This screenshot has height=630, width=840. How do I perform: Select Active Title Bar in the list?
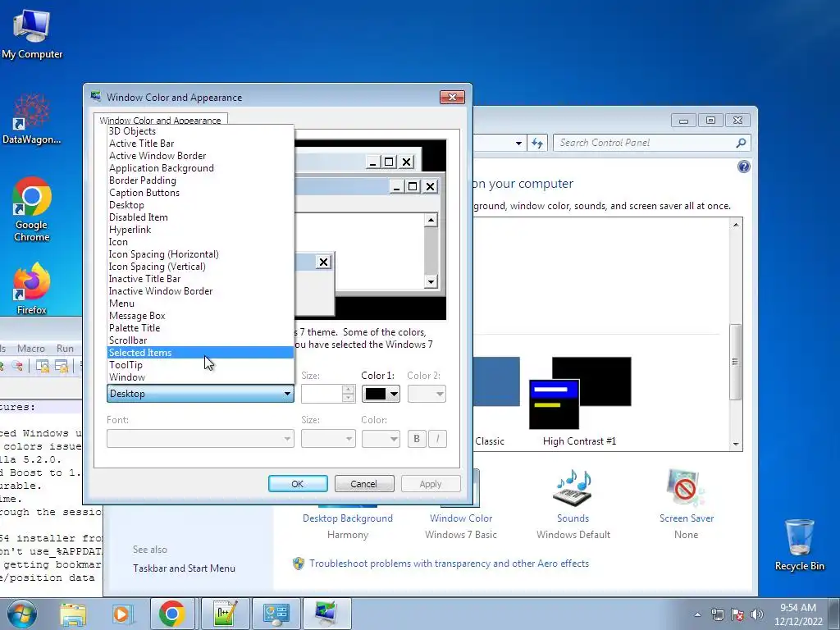[200, 144]
